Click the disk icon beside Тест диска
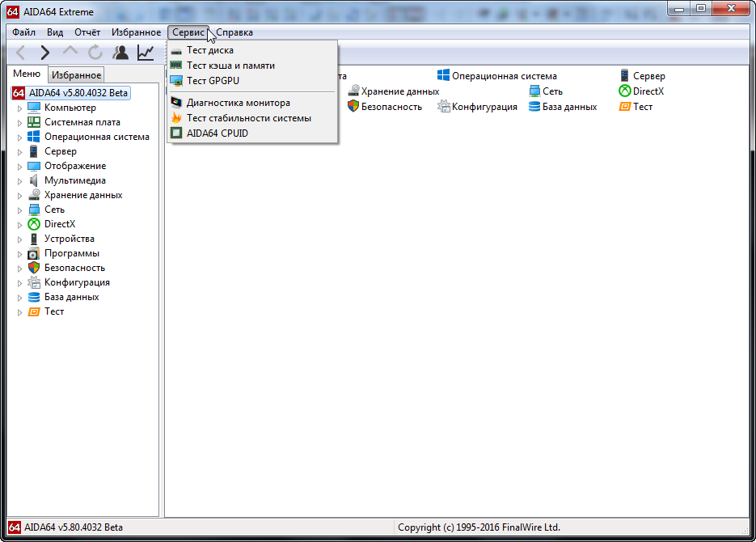Image resolution: width=756 pixels, height=542 pixels. click(x=176, y=51)
